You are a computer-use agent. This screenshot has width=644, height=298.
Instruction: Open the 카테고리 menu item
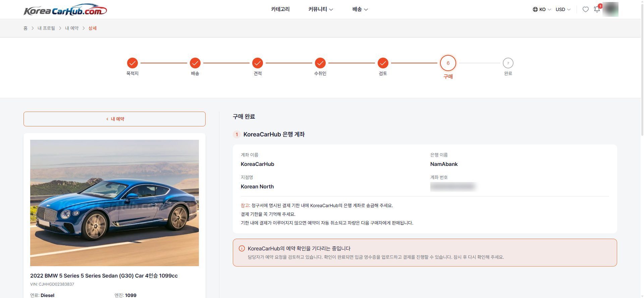pos(280,9)
